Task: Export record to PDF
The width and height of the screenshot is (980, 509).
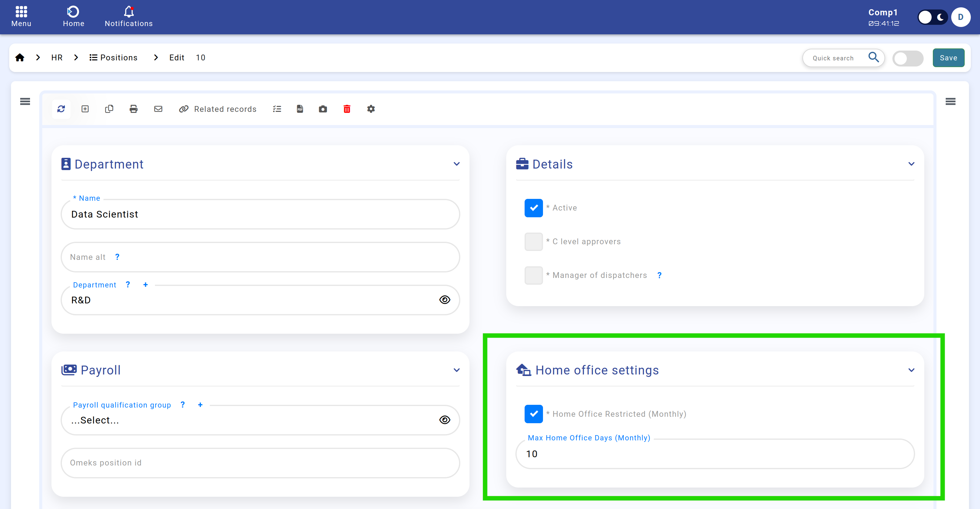Action: (x=300, y=109)
